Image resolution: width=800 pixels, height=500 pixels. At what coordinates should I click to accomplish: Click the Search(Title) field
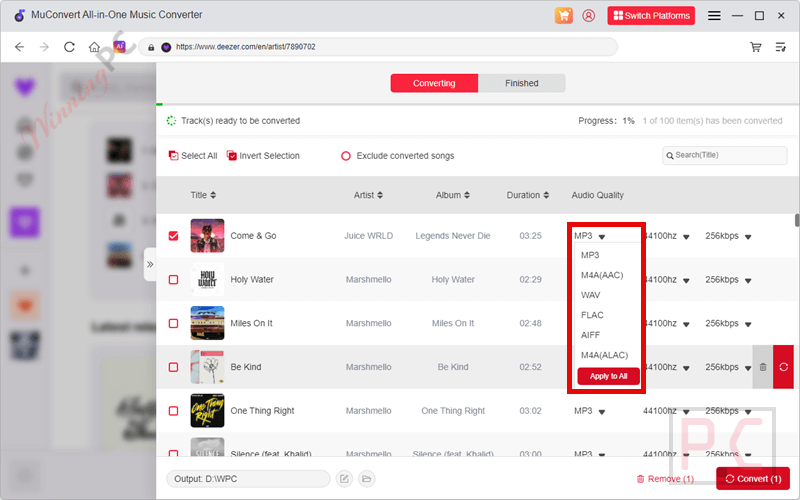click(724, 155)
